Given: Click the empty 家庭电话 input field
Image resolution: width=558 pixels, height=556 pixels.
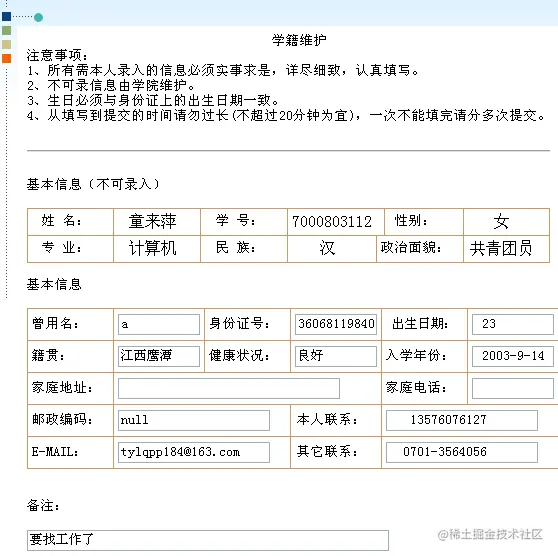Looking at the screenshot, I should [x=512, y=388].
